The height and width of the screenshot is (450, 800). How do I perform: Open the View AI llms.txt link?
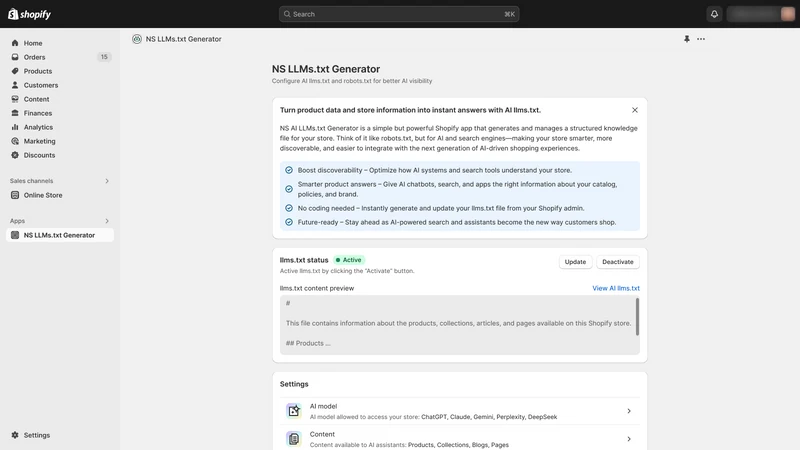click(x=616, y=288)
